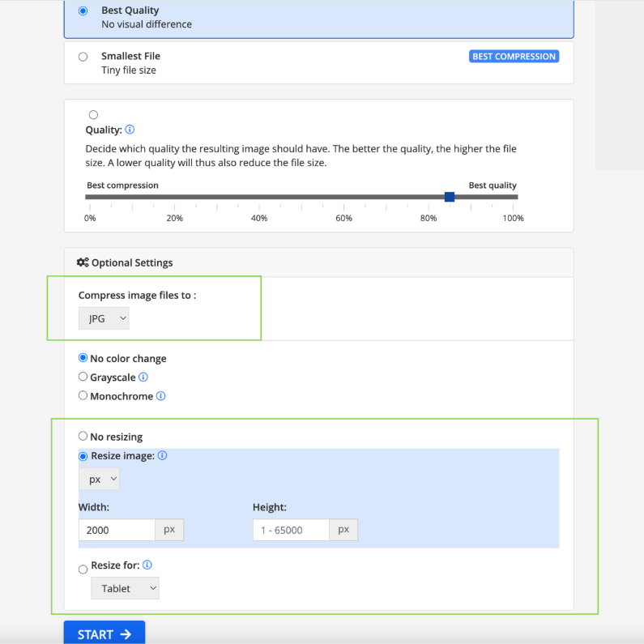Image resolution: width=644 pixels, height=644 pixels.
Task: Click the quality slider handle
Action: tap(450, 197)
